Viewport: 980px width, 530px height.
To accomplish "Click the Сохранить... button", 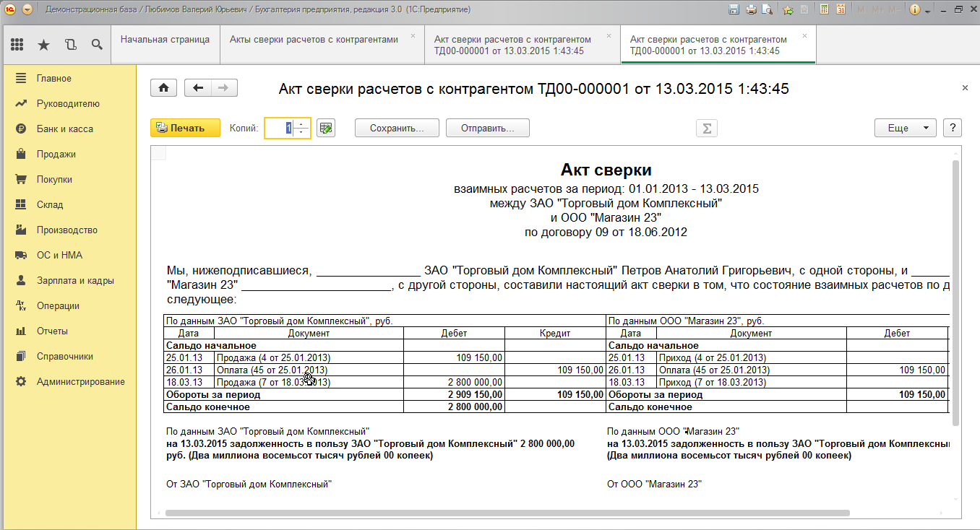I will point(397,128).
